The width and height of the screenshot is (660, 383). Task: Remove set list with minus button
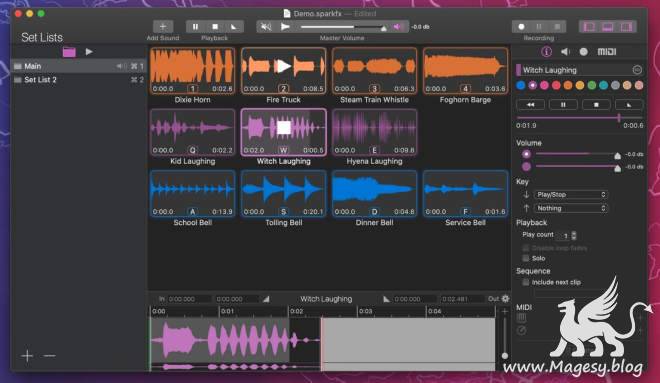[49, 356]
